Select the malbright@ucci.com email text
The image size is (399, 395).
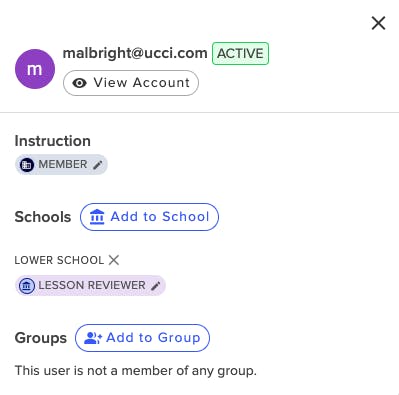pos(135,53)
